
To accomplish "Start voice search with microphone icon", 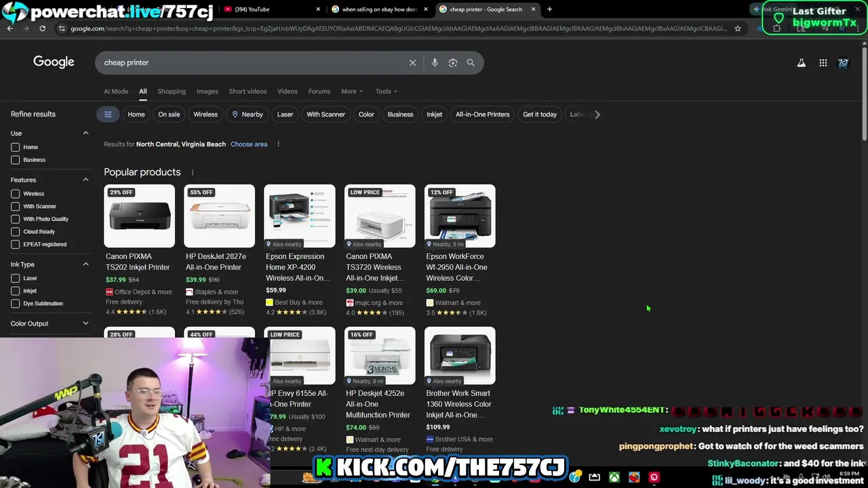I will [x=435, y=62].
